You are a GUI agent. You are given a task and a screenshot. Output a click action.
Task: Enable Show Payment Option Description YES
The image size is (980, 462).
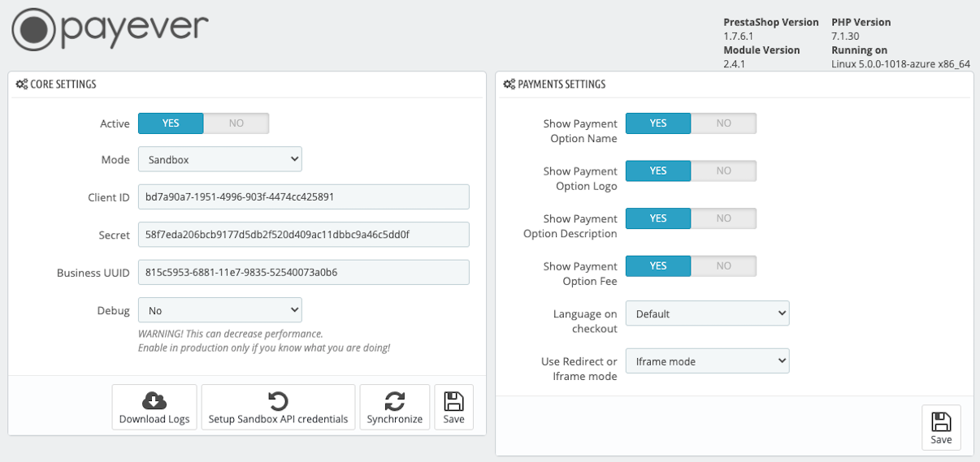[x=658, y=218]
